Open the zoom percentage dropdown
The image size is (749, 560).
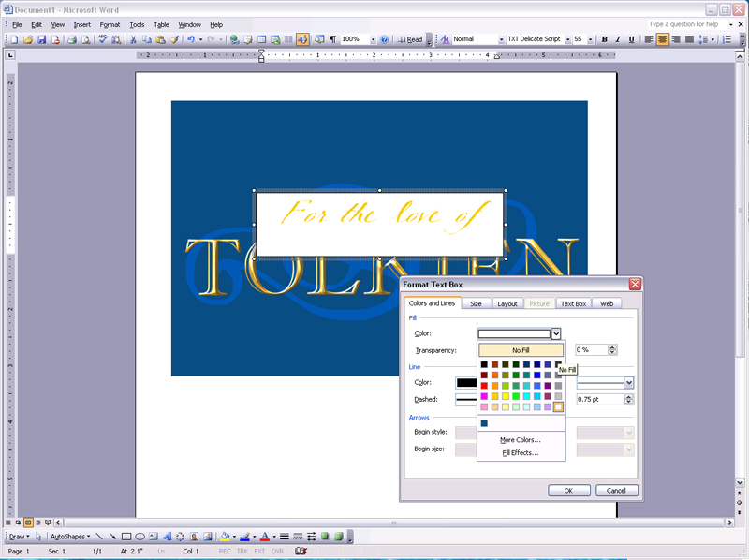(x=373, y=39)
